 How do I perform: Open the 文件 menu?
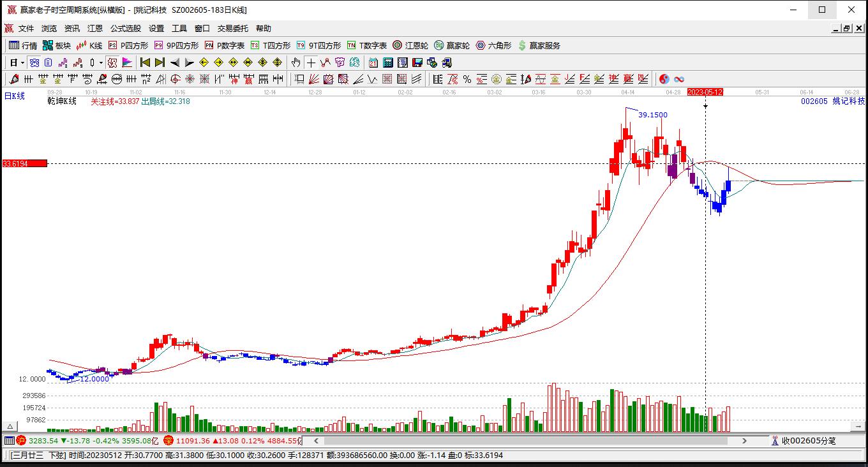[26, 28]
